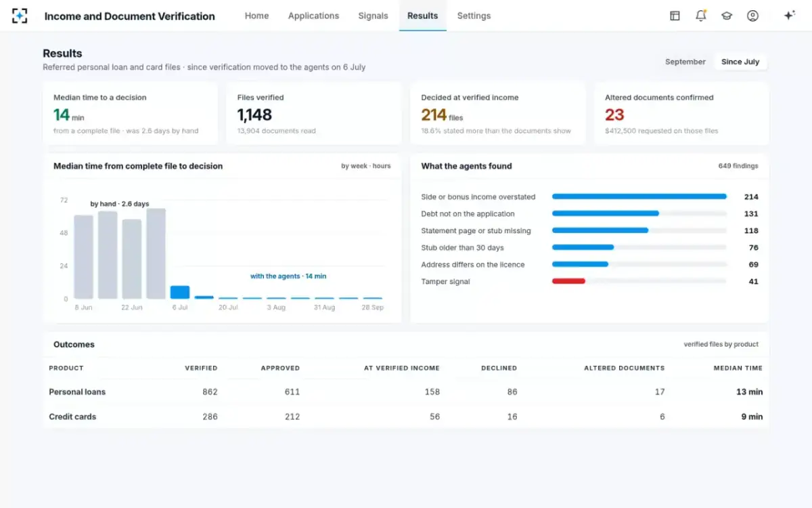Click the Median time to a decision card
Image resolution: width=812 pixels, height=508 pixels.
click(130, 114)
